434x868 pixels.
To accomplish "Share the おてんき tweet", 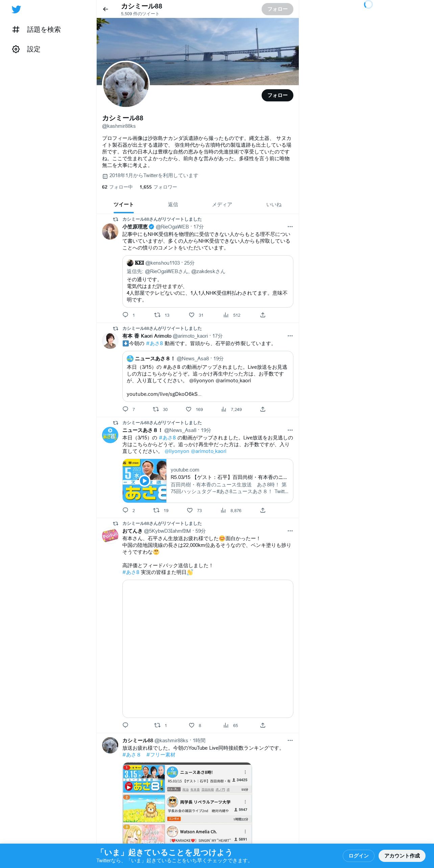I will [x=263, y=725].
